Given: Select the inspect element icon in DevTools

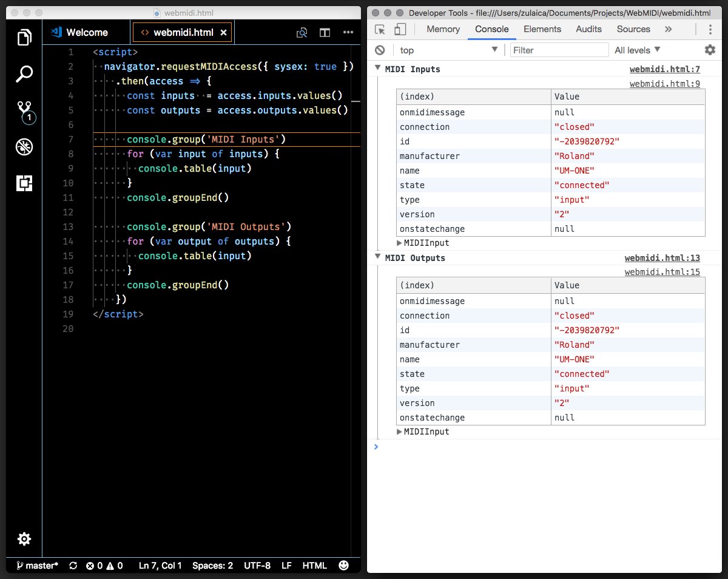Looking at the screenshot, I should [x=380, y=29].
